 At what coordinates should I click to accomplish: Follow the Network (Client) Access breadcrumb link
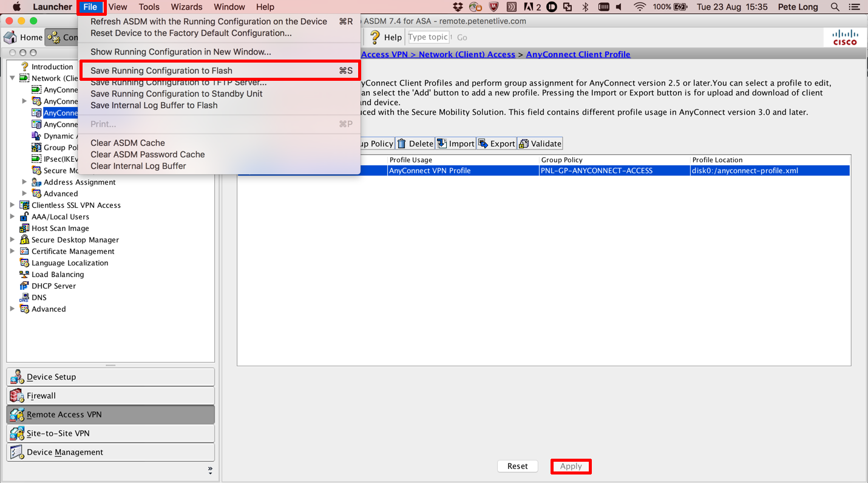pyautogui.click(x=467, y=54)
